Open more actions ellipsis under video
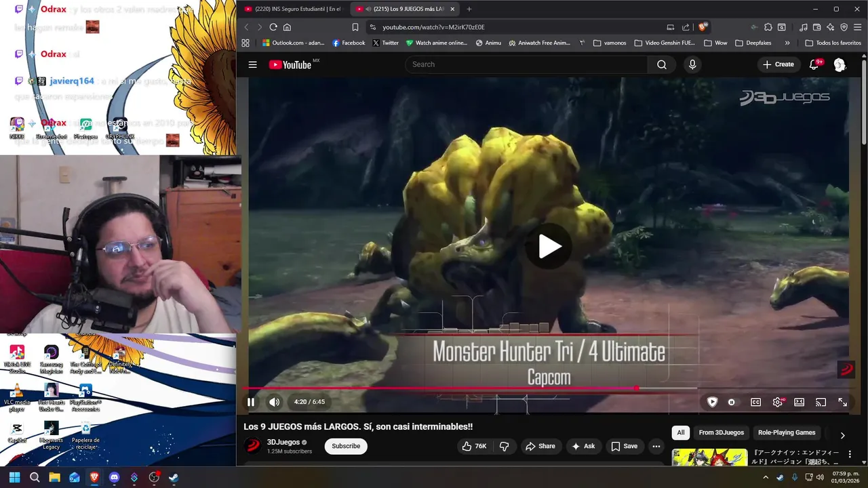This screenshot has height=488, width=868. coord(656,446)
